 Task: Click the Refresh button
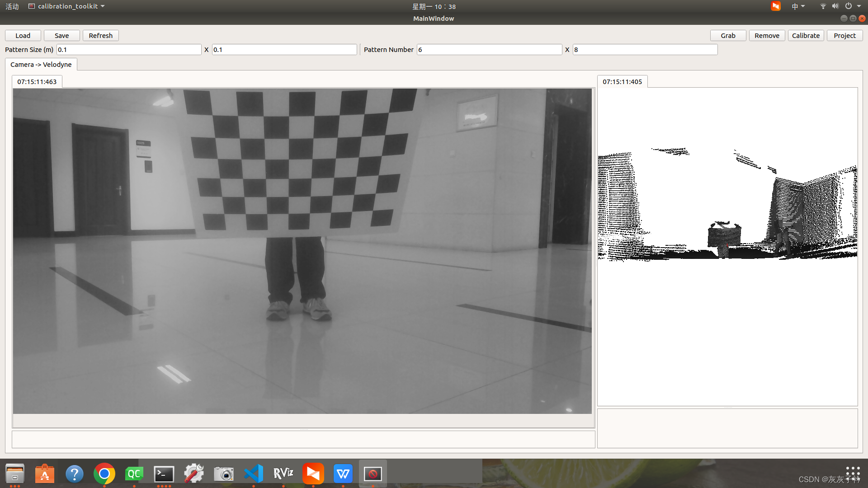(101, 36)
